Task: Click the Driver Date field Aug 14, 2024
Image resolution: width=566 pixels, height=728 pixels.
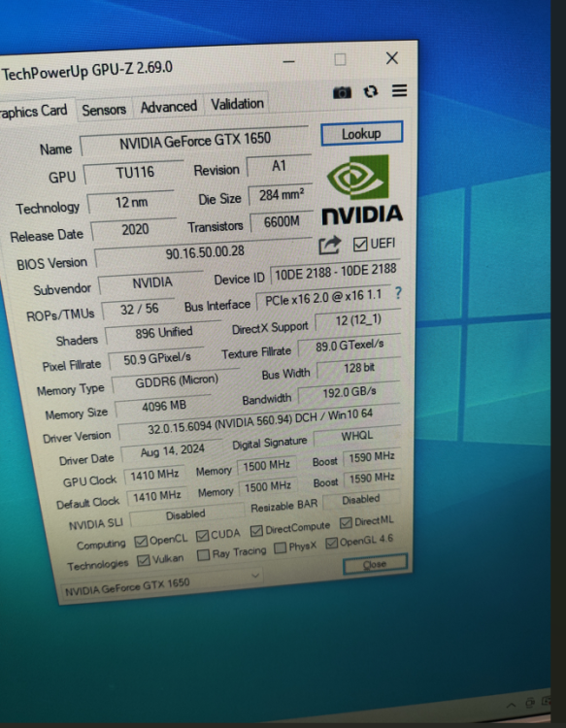Action: 172,450
